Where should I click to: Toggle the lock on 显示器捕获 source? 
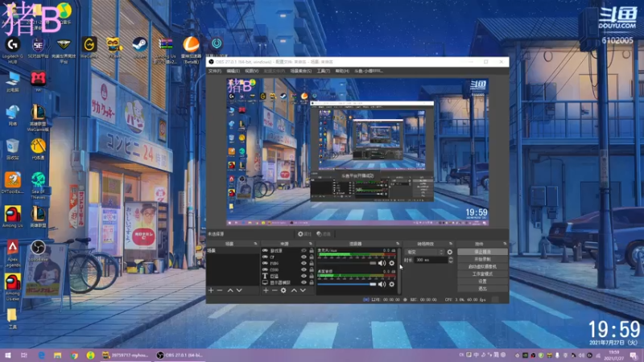[x=312, y=282]
